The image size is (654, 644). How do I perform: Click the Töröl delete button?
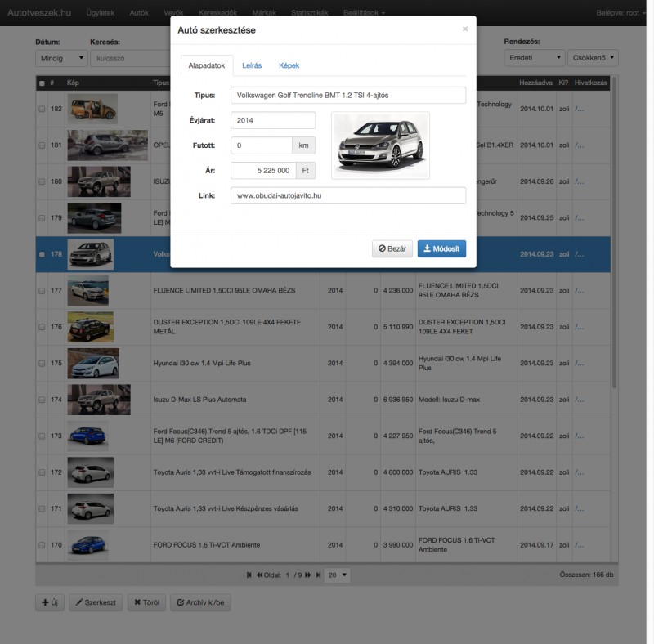pyautogui.click(x=146, y=603)
